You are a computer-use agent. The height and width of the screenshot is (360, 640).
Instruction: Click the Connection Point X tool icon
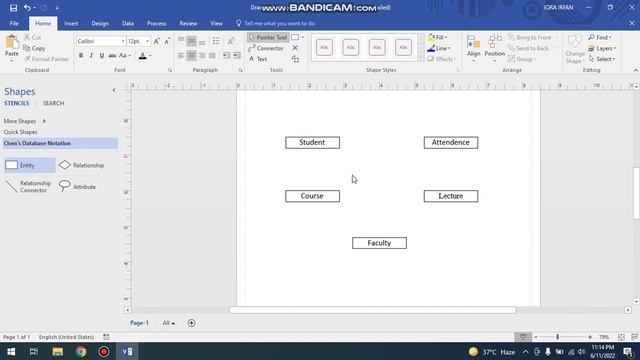coord(295,48)
